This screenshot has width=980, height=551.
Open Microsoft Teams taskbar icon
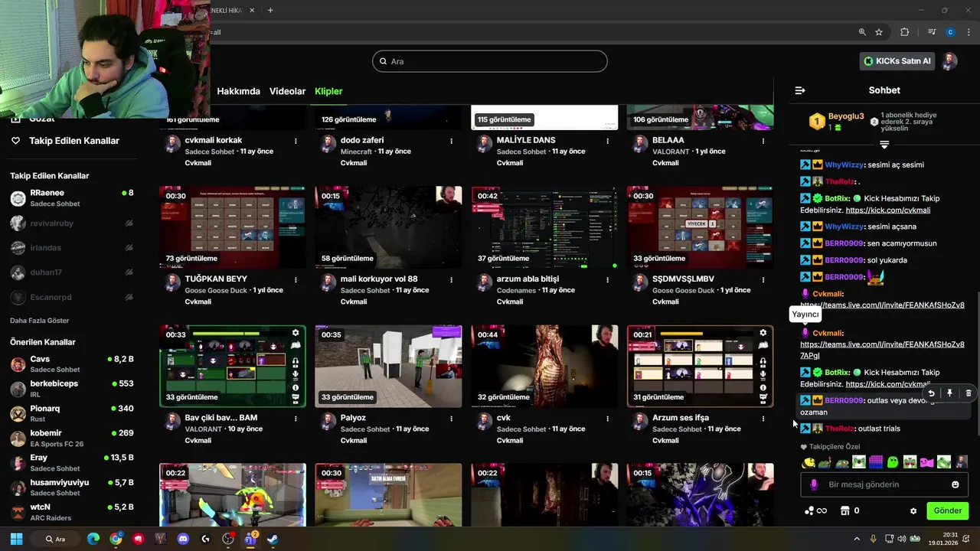250,539
